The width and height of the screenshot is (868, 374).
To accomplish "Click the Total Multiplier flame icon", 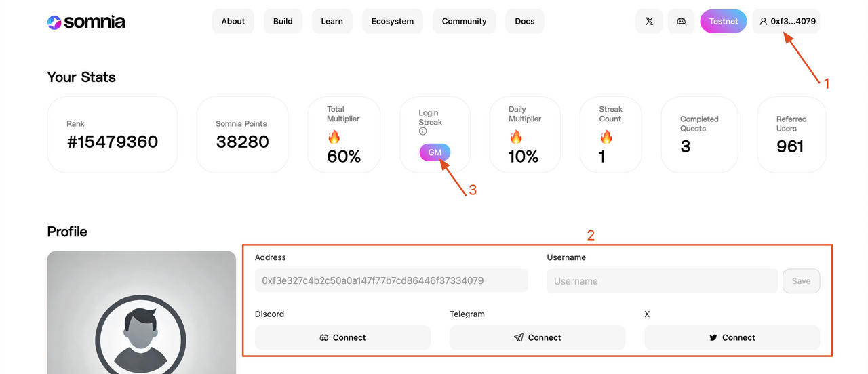I will [334, 138].
